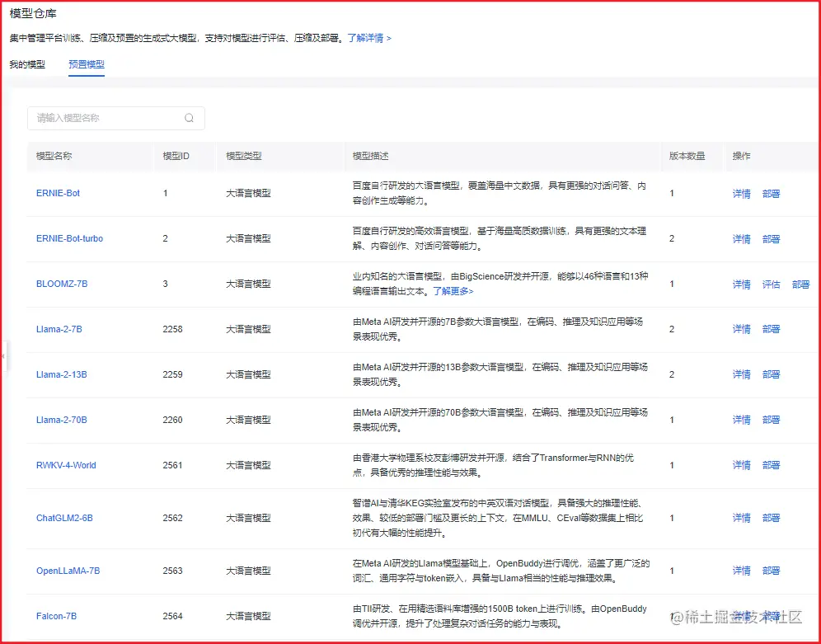Select model ID cell 2260
The width and height of the screenshot is (821, 644).
[173, 420]
